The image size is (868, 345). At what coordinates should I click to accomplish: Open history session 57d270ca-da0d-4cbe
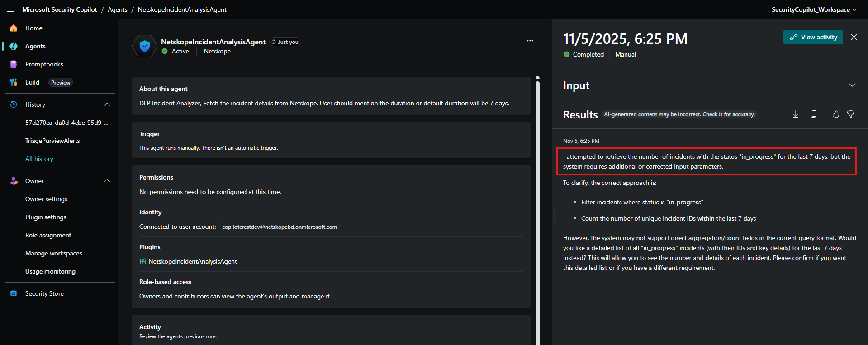(x=67, y=123)
